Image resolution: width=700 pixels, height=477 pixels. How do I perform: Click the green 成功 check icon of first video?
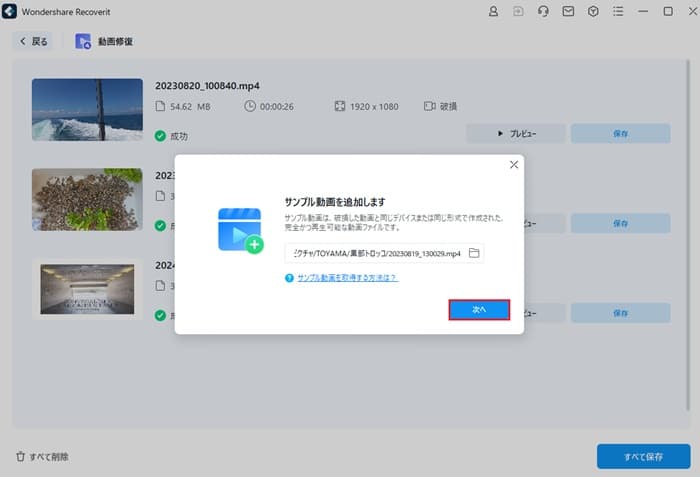tap(160, 136)
